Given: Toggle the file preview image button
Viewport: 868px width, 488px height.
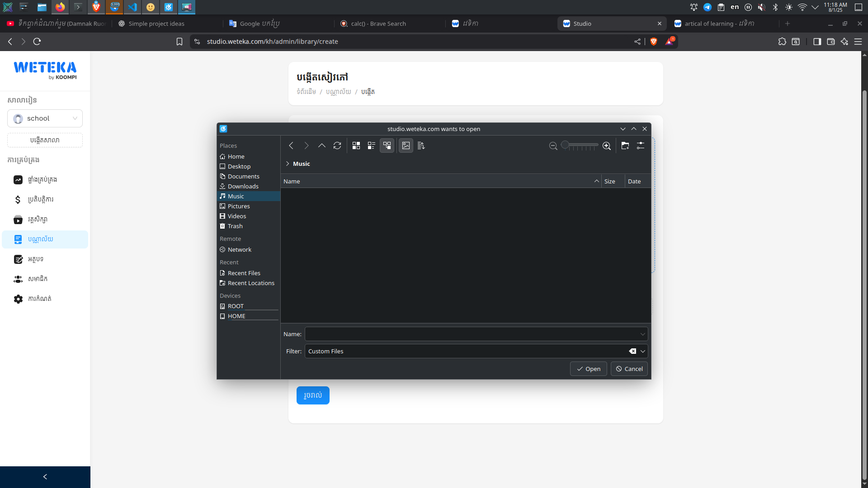Looking at the screenshot, I should click(406, 145).
